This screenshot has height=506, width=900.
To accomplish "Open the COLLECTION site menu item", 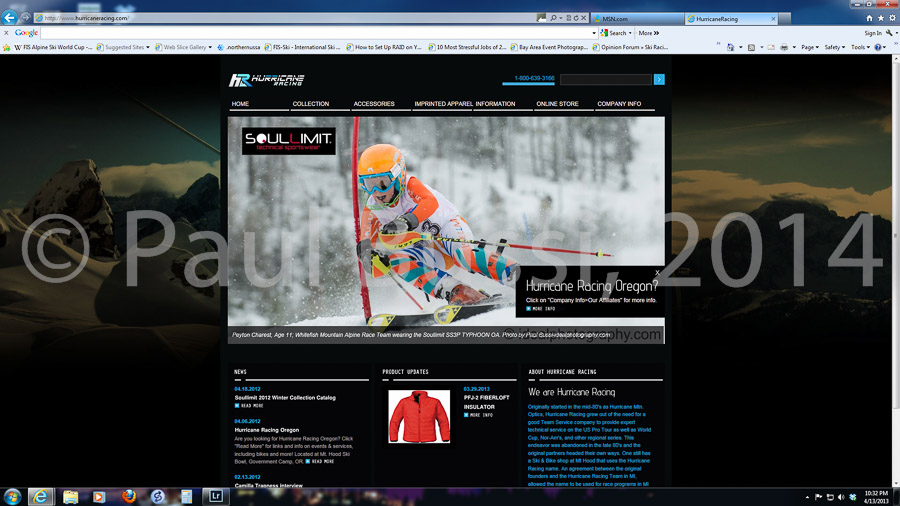I will [311, 104].
